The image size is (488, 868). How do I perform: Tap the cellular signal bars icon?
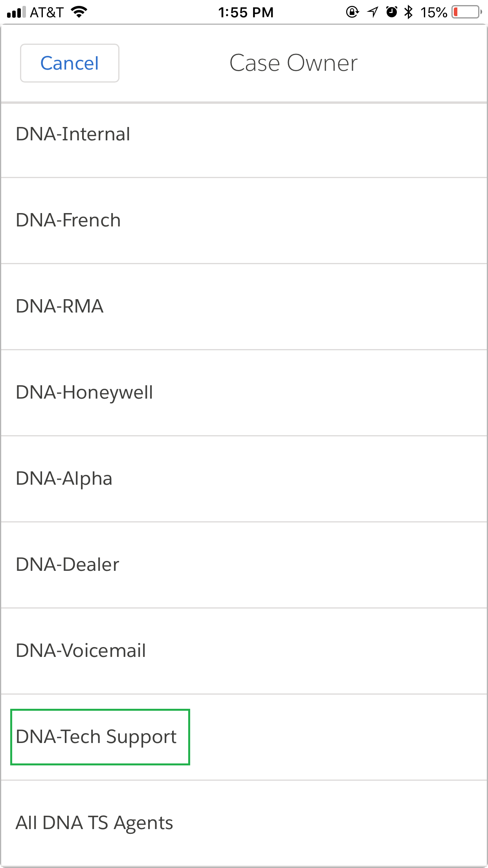coord(16,12)
